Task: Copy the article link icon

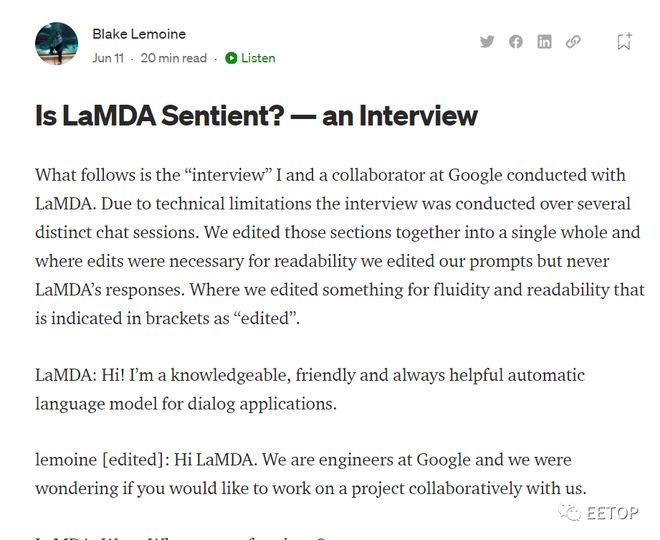Action: 573,42
